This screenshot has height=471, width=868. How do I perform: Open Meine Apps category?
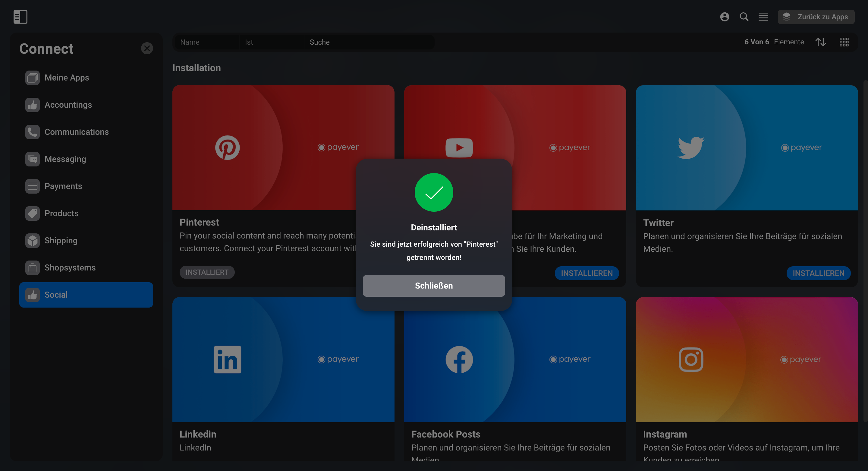[x=86, y=77]
